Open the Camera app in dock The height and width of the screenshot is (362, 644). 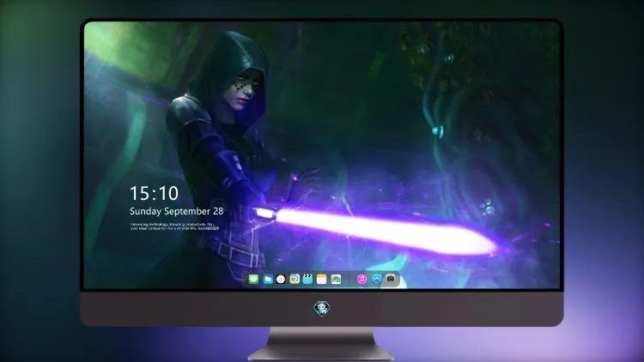click(x=391, y=279)
